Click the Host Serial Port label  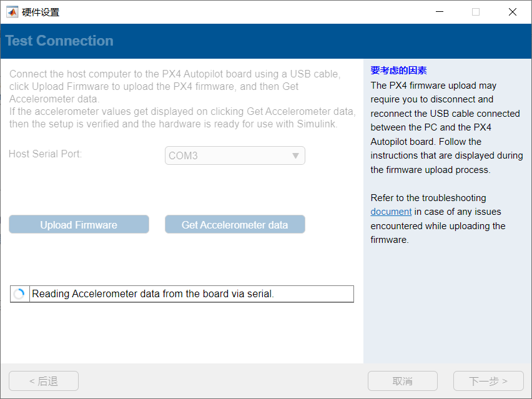[x=45, y=154]
